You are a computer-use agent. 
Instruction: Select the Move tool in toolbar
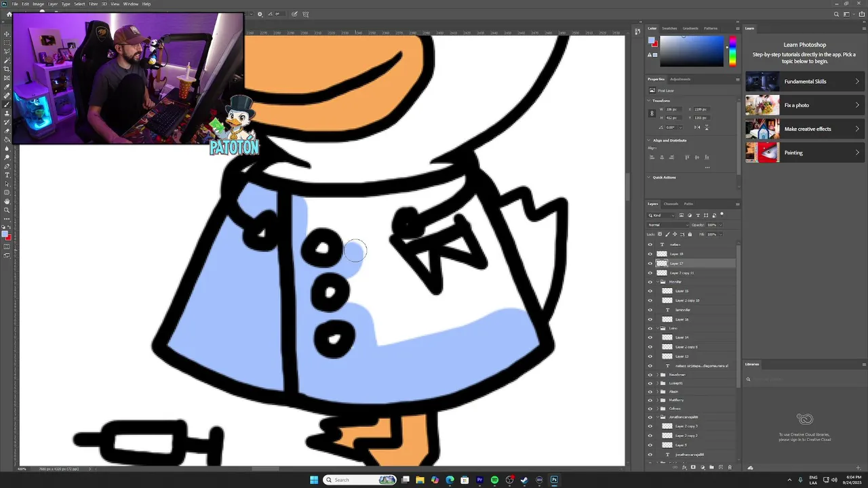(7, 33)
